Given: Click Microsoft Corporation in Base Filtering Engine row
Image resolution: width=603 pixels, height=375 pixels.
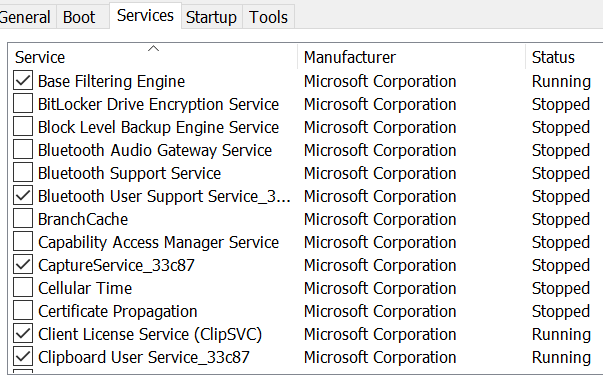Looking at the screenshot, I should pos(380,82).
